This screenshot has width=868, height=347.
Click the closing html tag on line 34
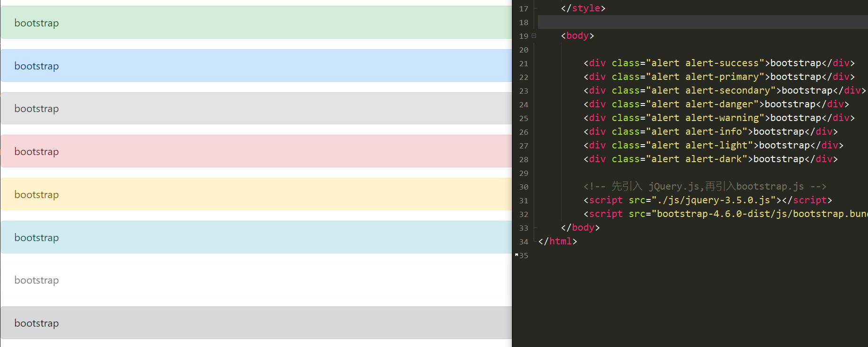[x=558, y=241]
